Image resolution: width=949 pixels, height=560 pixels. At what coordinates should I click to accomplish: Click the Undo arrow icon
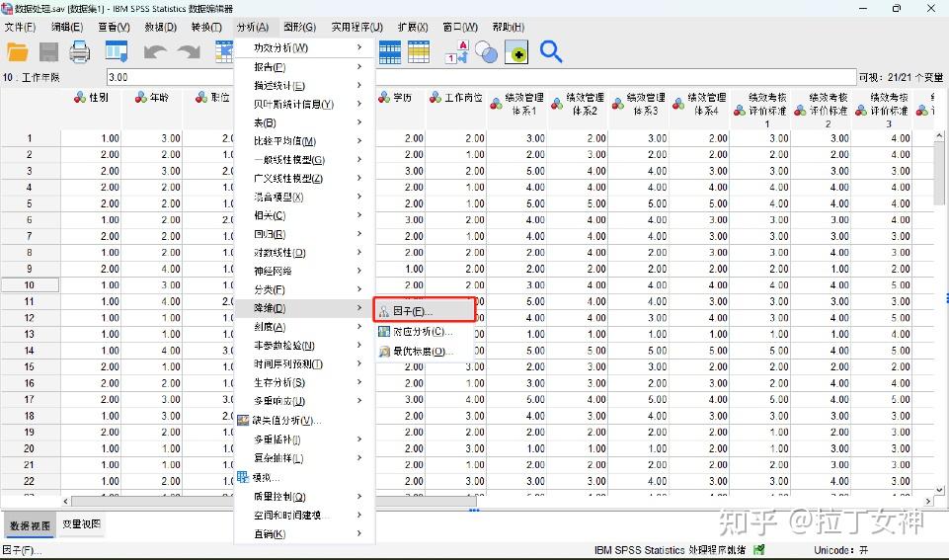click(x=155, y=52)
